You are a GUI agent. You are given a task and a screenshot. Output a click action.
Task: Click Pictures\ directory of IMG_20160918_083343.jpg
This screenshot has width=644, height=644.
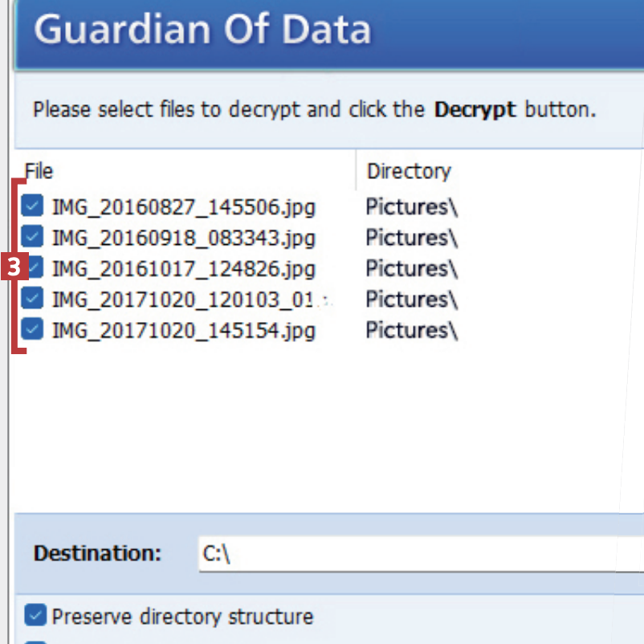(x=411, y=238)
